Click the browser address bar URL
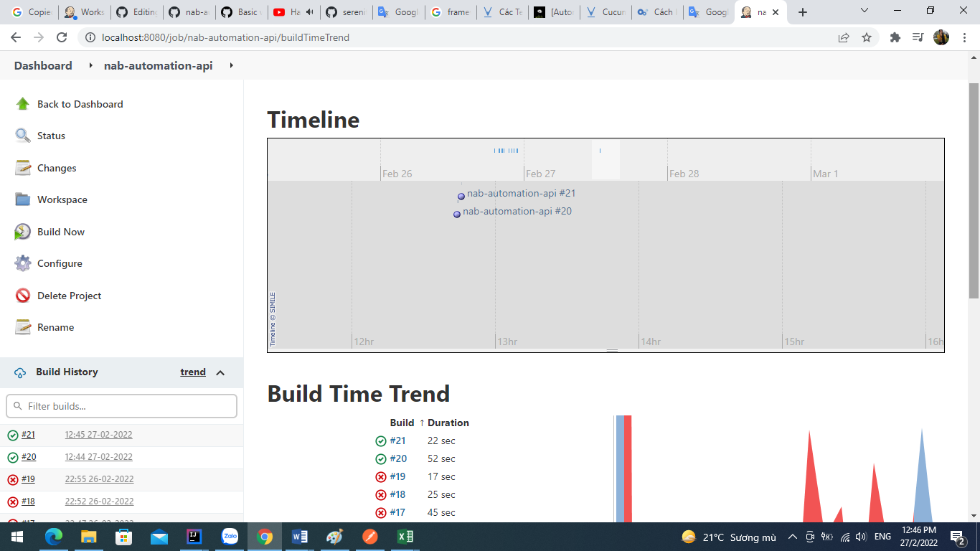 point(225,37)
